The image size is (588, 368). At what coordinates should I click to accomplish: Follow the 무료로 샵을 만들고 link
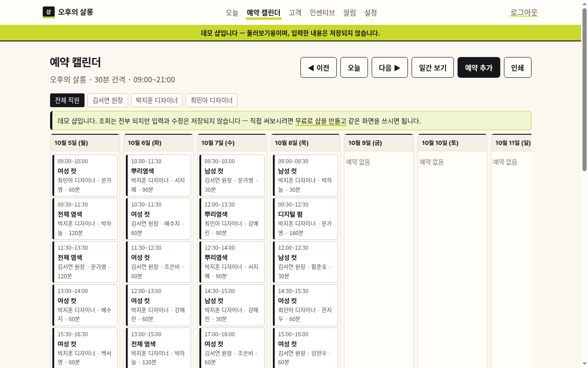click(x=321, y=121)
